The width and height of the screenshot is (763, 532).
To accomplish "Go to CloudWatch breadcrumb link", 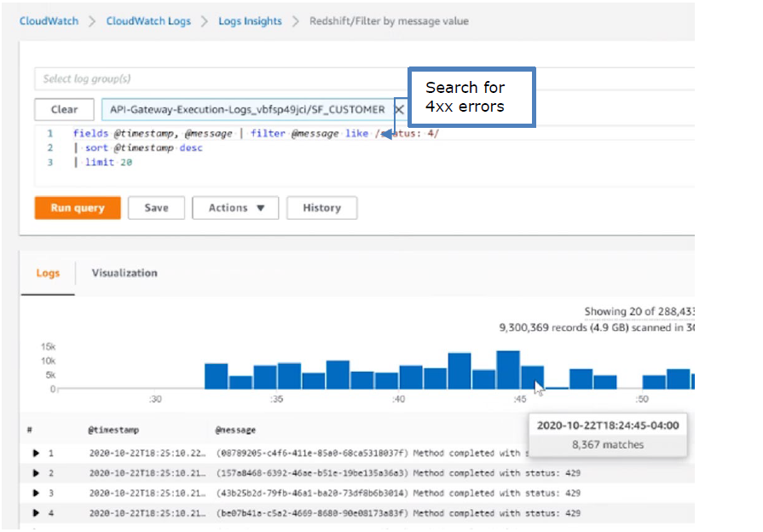I will coord(49,21).
